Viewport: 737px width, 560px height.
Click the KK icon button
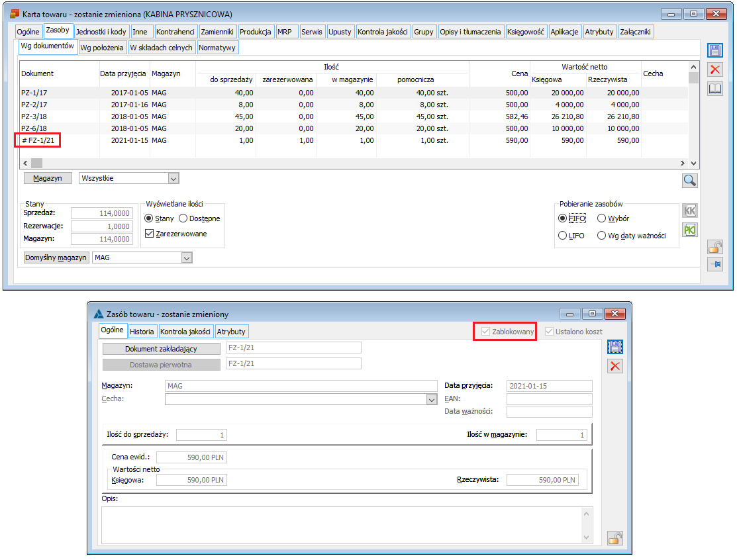point(689,210)
